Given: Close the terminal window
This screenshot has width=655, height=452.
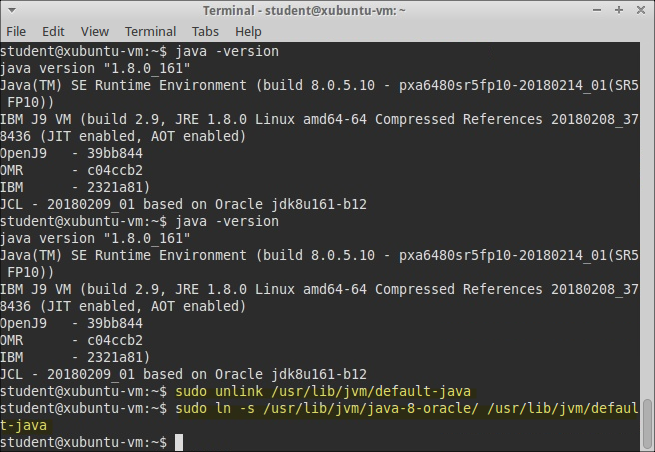Looking at the screenshot, I should click(x=641, y=10).
